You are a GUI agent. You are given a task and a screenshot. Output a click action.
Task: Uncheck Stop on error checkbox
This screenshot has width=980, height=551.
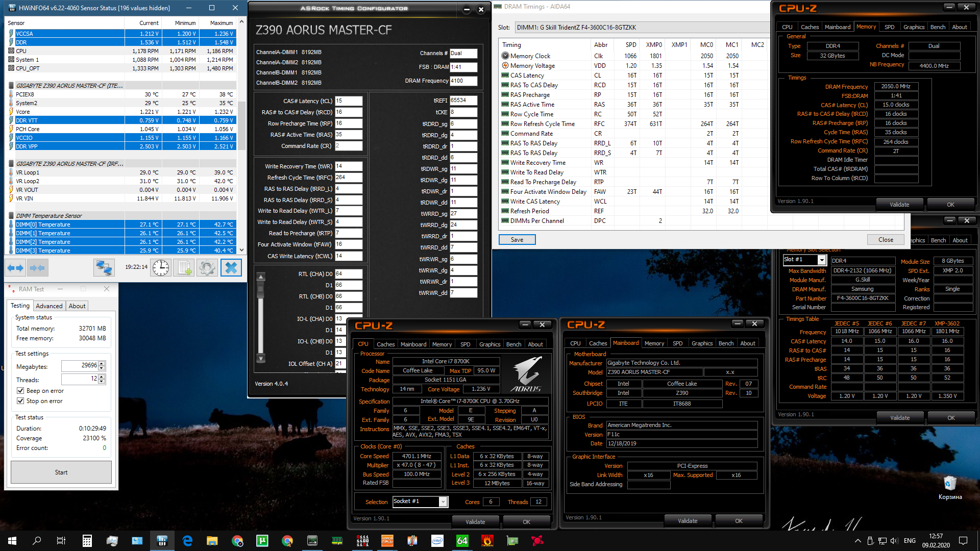click(x=20, y=401)
